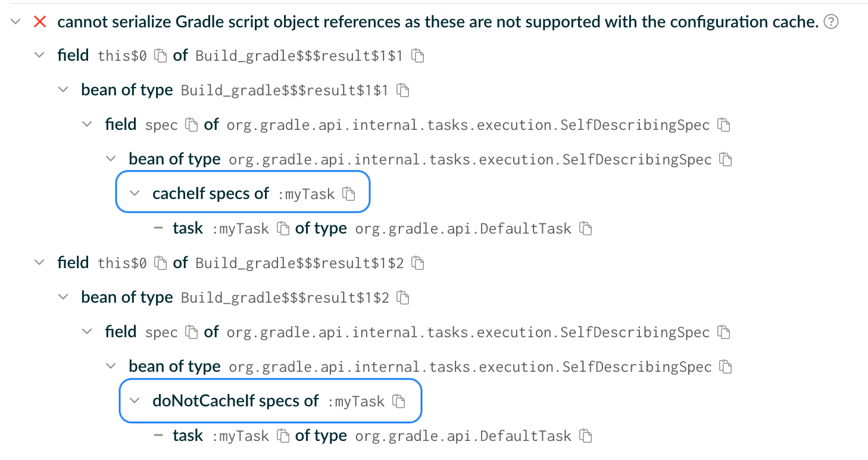Click the field spec label in the first branch
Image resolution: width=868 pixels, height=460 pixels.
121,125
